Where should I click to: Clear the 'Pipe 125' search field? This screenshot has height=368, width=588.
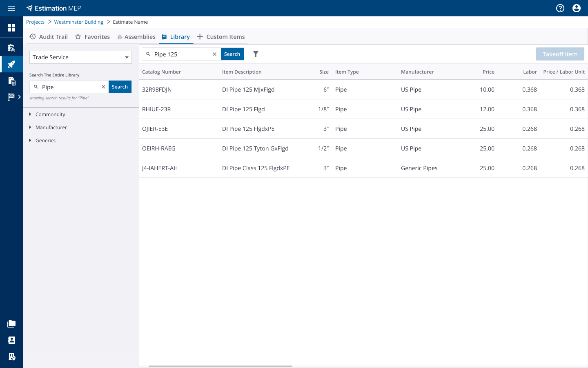214,54
